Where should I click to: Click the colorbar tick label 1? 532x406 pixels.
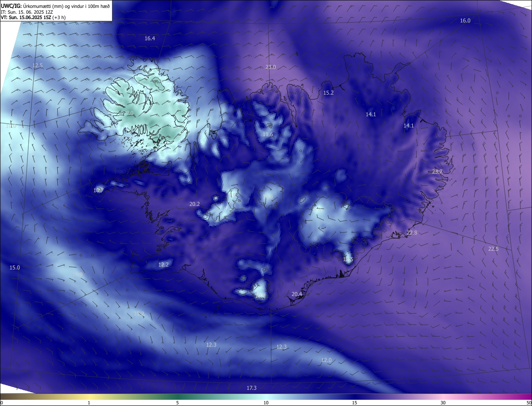point(89,403)
